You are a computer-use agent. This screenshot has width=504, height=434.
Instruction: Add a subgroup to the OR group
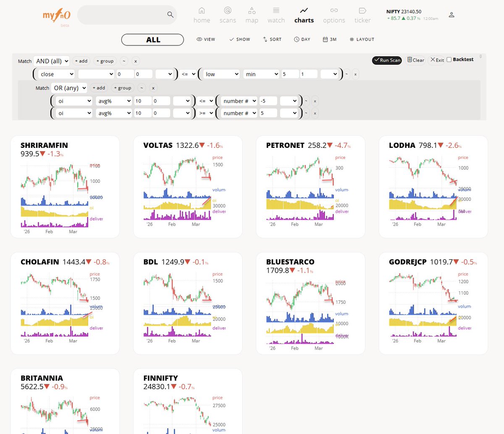pos(123,88)
